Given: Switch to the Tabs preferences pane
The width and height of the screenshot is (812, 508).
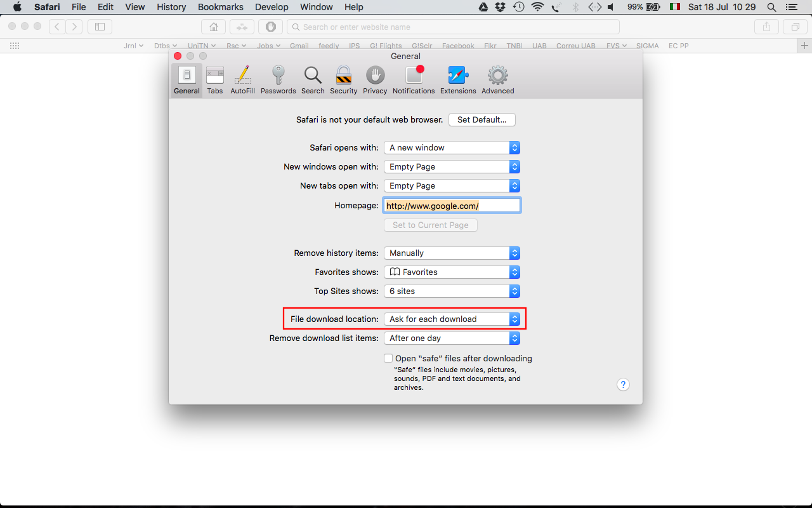Looking at the screenshot, I should 215,80.
